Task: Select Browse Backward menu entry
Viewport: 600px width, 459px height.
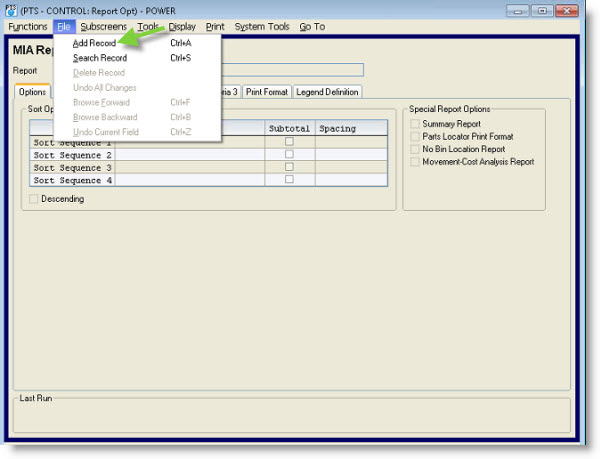Action: [137, 117]
